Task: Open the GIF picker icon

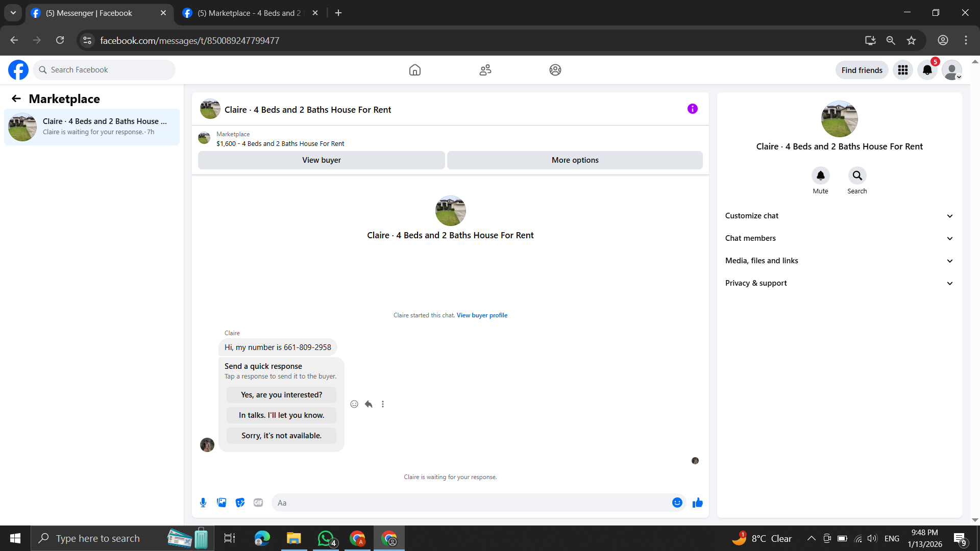Action: tap(258, 503)
